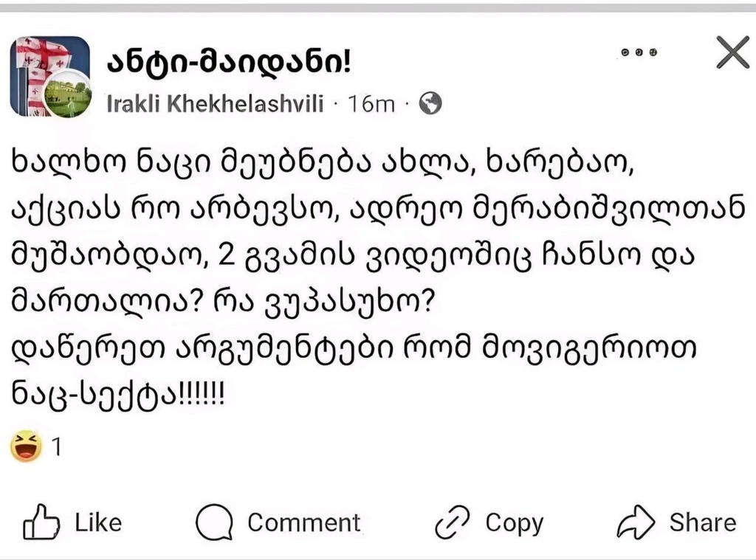Click the laughing reaction emoji
This screenshot has width=756, height=560.
pyautogui.click(x=26, y=446)
